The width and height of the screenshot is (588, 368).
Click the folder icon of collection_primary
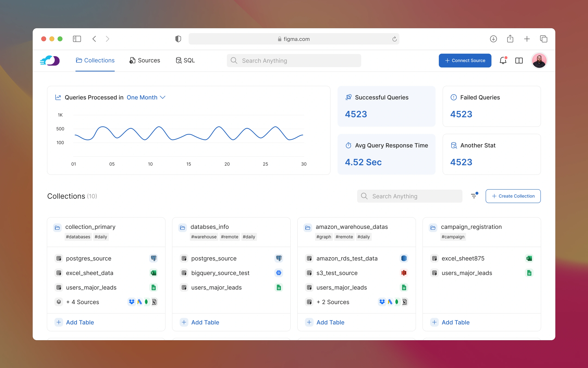click(57, 228)
